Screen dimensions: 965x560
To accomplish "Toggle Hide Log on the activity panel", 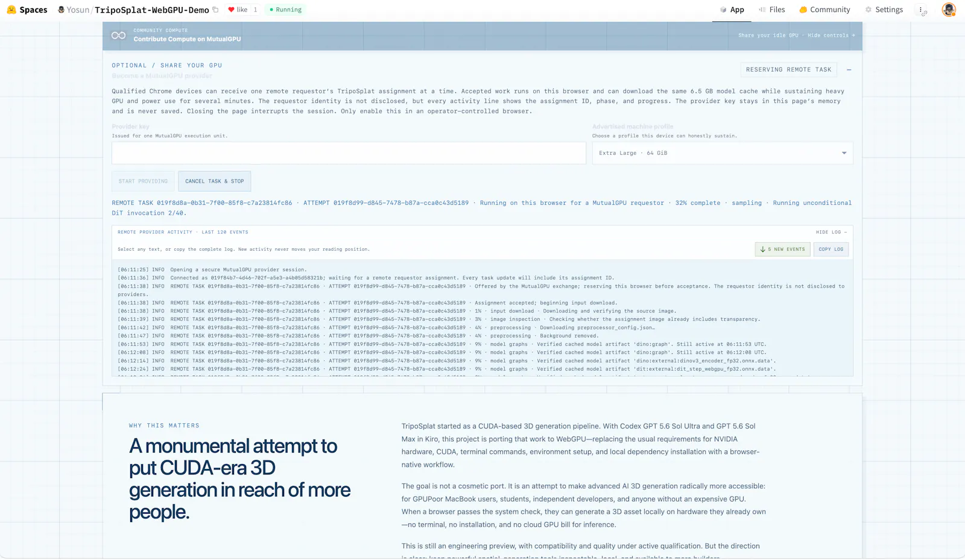I will pos(832,232).
